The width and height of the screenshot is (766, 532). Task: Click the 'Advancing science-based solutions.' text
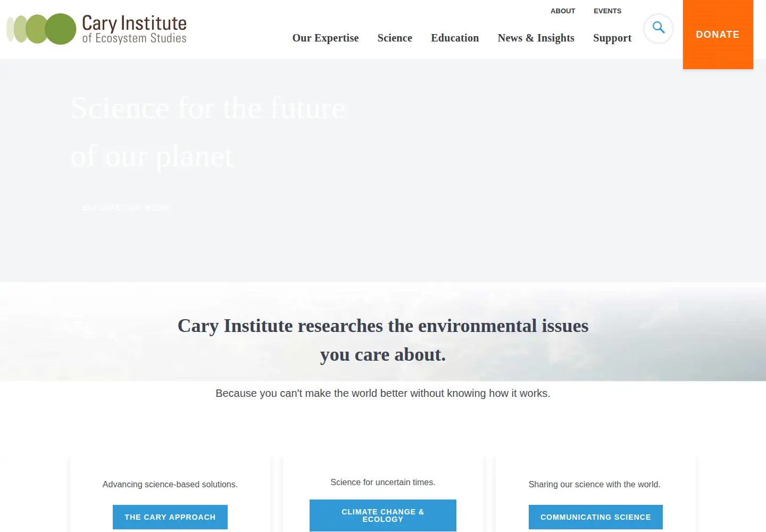click(x=170, y=484)
